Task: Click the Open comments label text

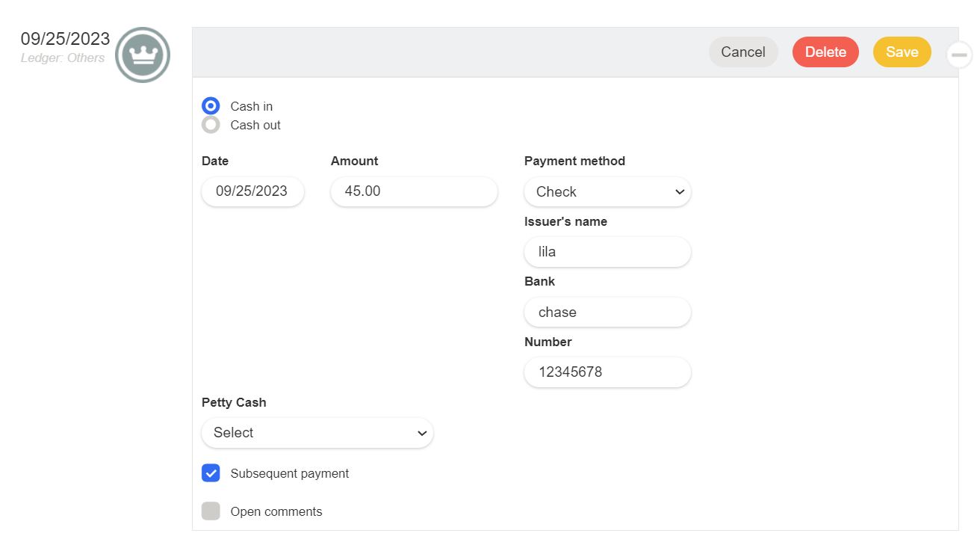Action: [x=276, y=512]
